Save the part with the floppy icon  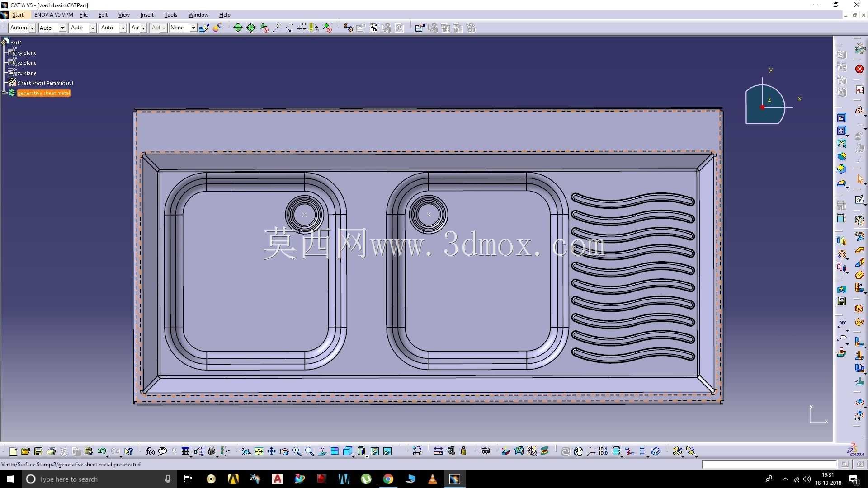(38, 451)
